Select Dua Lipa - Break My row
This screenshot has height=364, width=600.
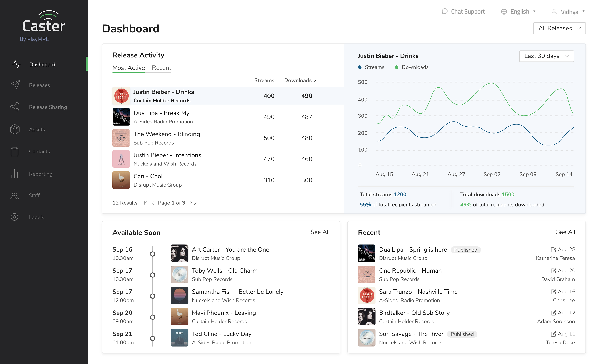[x=228, y=117]
